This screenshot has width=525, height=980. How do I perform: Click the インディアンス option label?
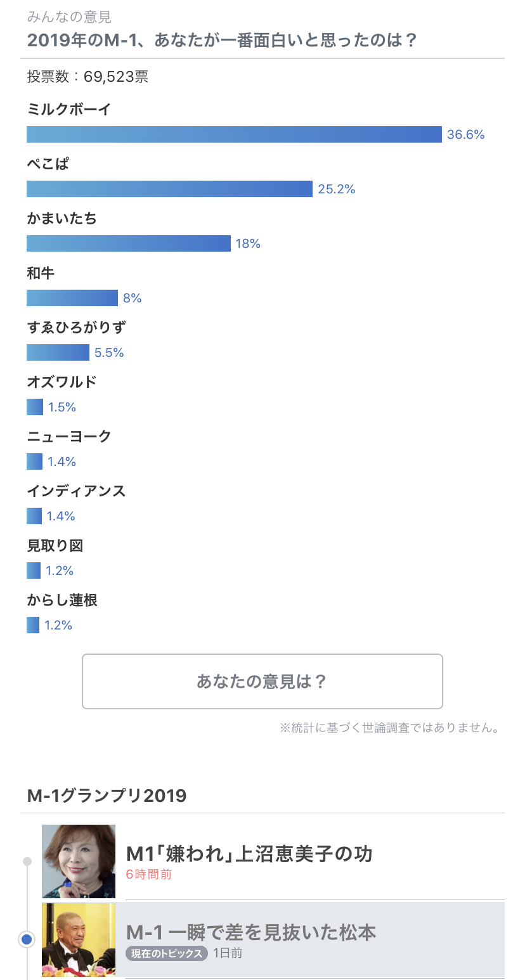pos(77,491)
